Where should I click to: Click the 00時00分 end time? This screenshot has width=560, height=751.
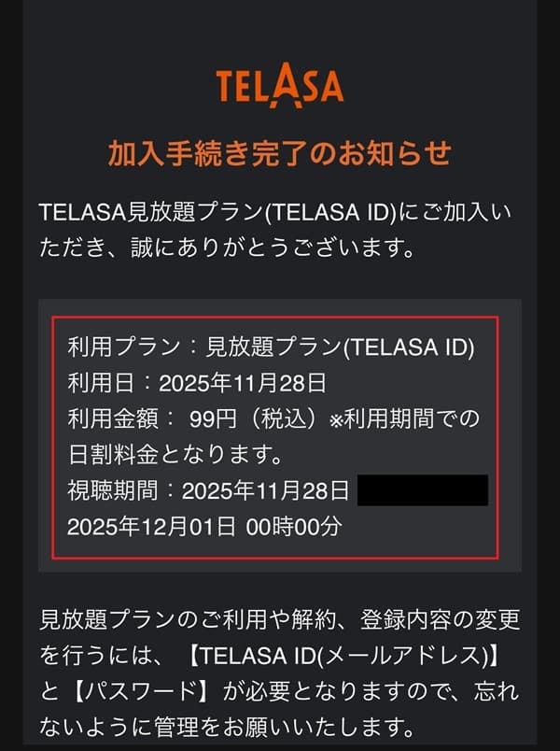(x=294, y=527)
